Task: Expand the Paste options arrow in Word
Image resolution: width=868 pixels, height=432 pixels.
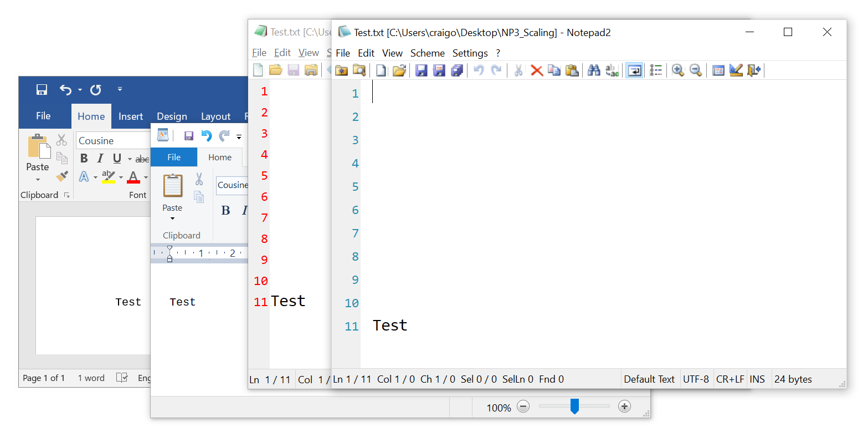Action: point(38,180)
